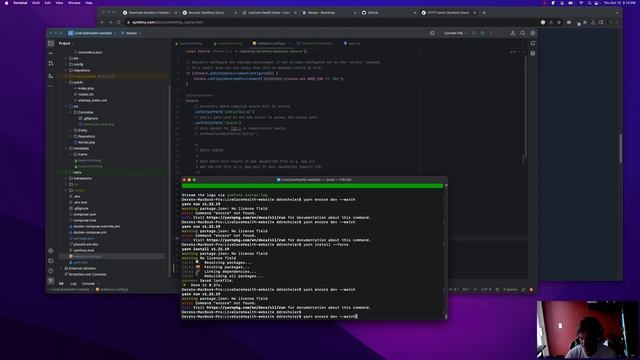Screen dimensions: 640x360
Task: Open the Problems icon in left sidebar
Action: coord(51,271)
